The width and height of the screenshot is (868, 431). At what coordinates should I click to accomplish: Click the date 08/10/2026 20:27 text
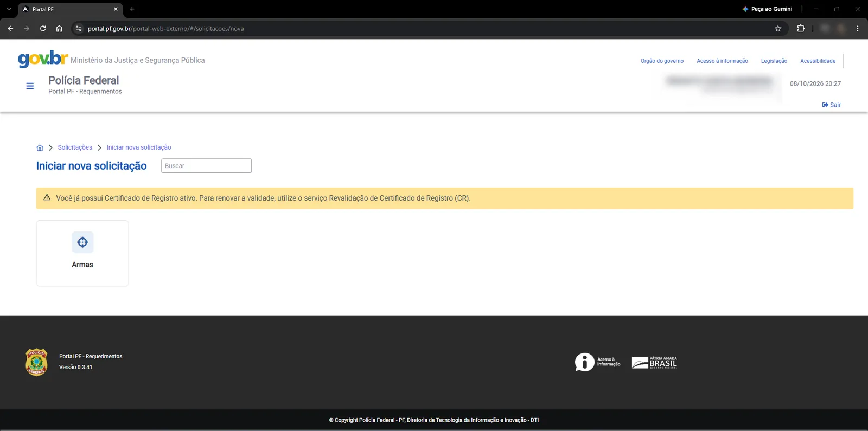(815, 83)
